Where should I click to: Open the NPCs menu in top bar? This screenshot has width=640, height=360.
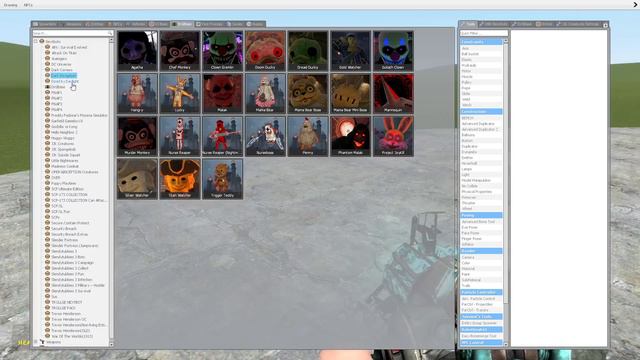pyautogui.click(x=28, y=5)
